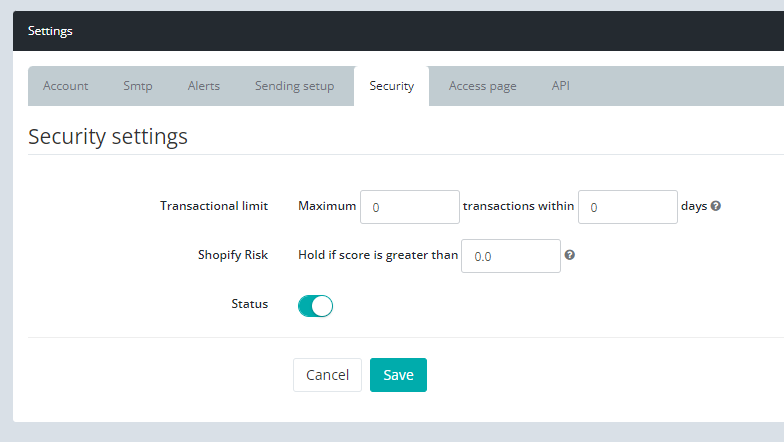
Task: Click the Security settings heading
Action: coord(108,136)
